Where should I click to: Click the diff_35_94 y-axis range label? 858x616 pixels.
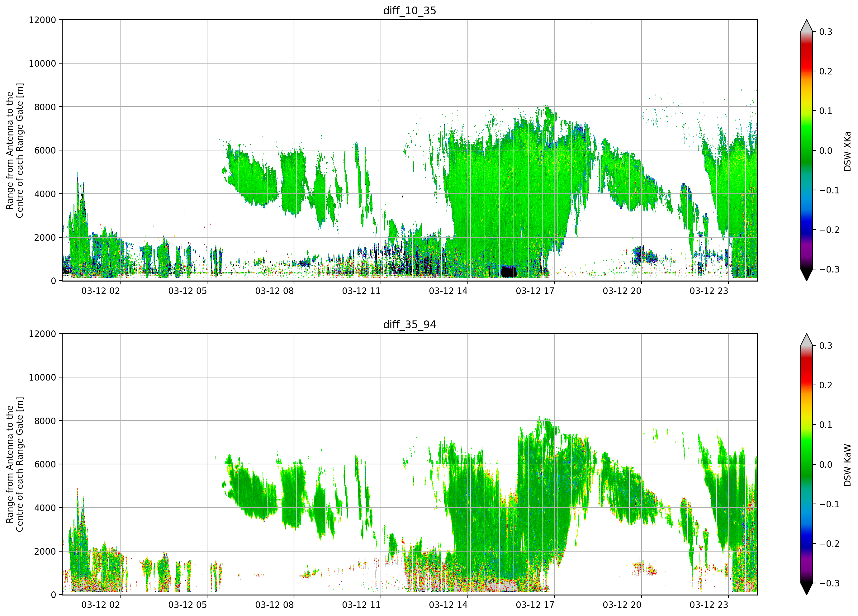click(x=15, y=464)
